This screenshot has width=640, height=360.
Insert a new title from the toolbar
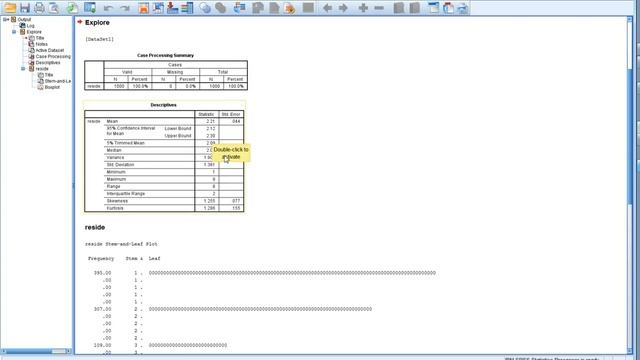448,7
